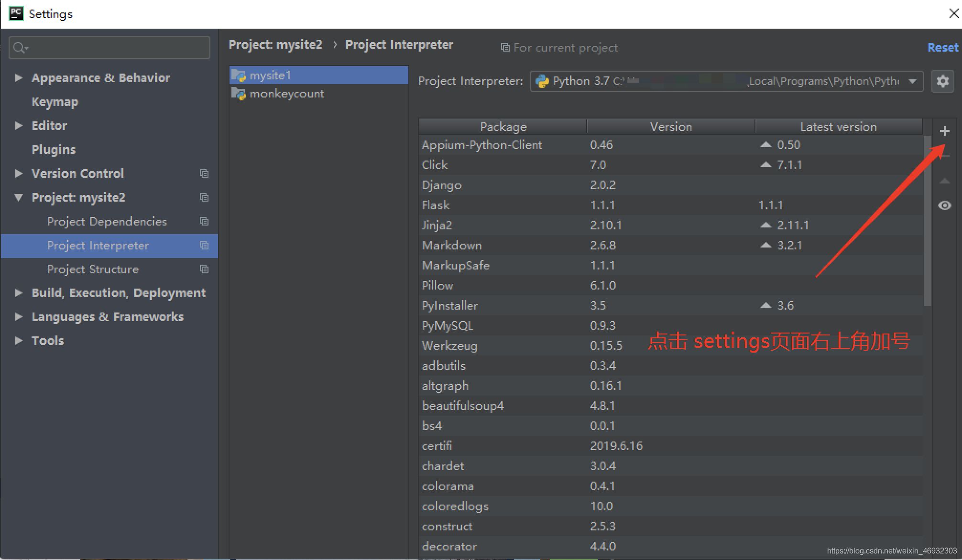Click copy icon next to Version Control
This screenshot has width=962, height=560.
(204, 173)
